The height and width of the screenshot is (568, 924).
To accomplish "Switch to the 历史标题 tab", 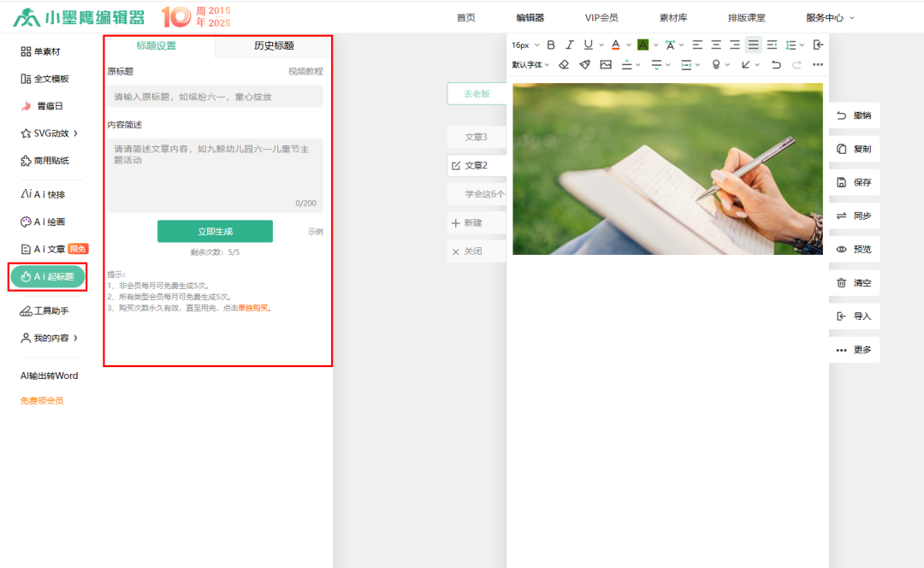I will 274,46.
